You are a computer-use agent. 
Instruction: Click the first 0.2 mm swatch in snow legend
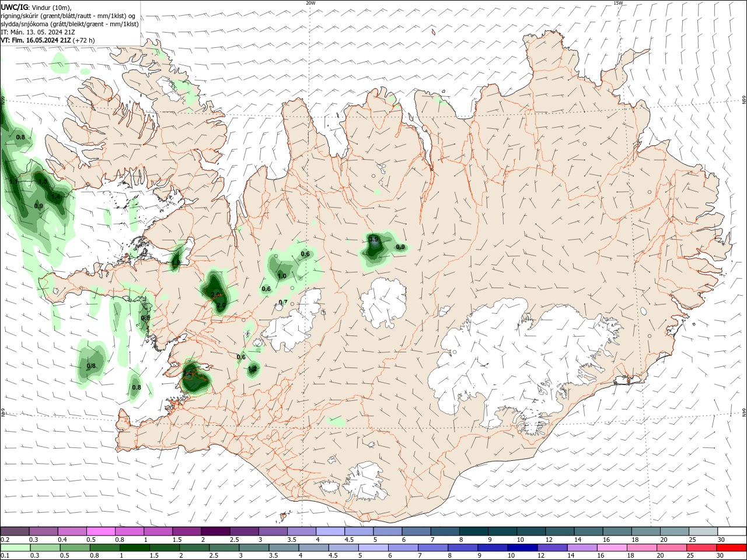click(15, 531)
